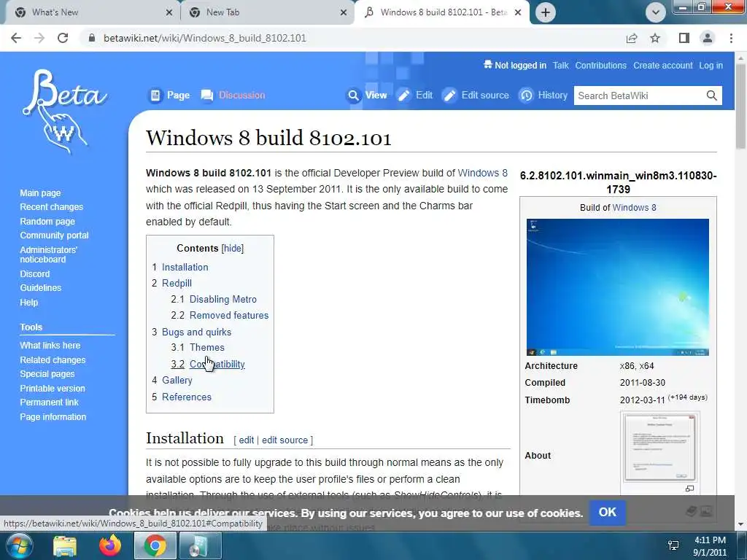
Task: Go back with the browser back arrow
Action: [16, 38]
